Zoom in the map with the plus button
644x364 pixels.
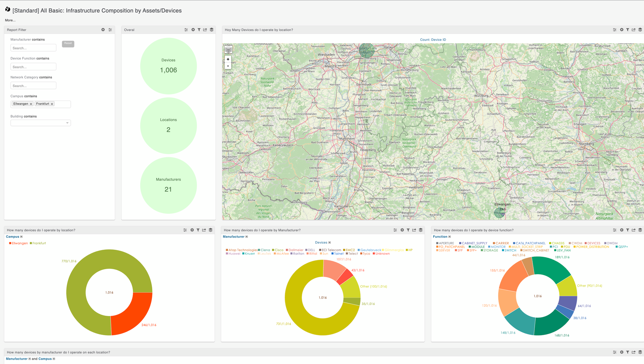[228, 59]
